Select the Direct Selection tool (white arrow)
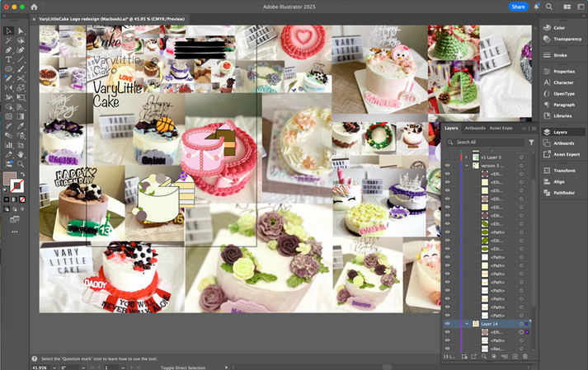Viewport: 588px width, 370px height. pyautogui.click(x=21, y=30)
